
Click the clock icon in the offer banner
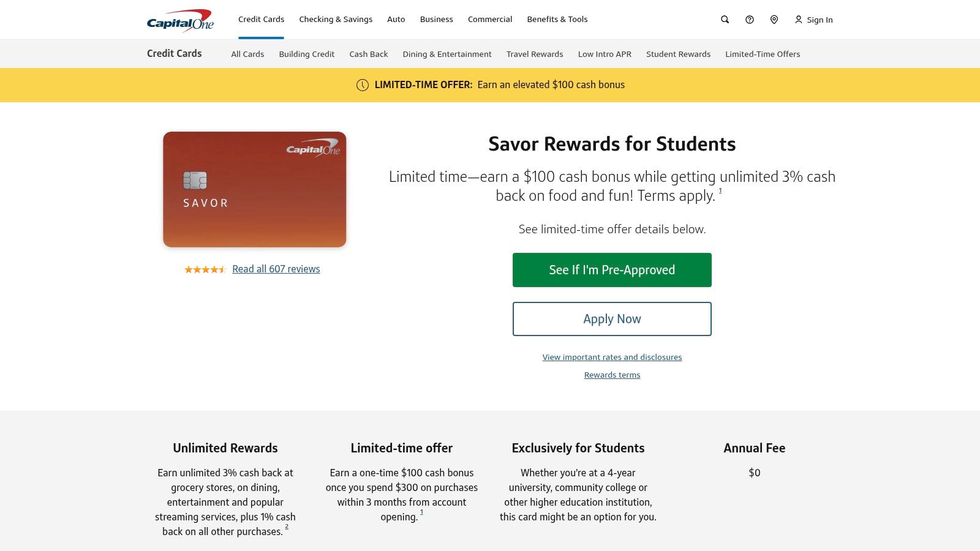click(363, 85)
